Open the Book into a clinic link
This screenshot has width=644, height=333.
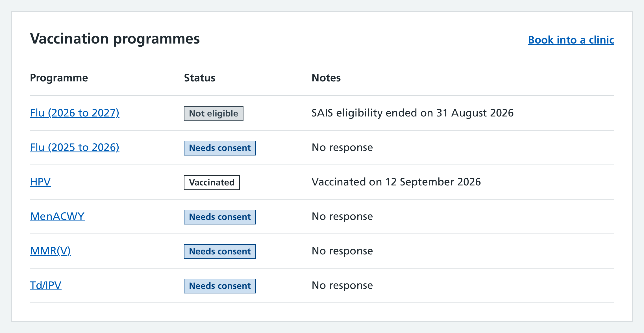pyautogui.click(x=571, y=40)
